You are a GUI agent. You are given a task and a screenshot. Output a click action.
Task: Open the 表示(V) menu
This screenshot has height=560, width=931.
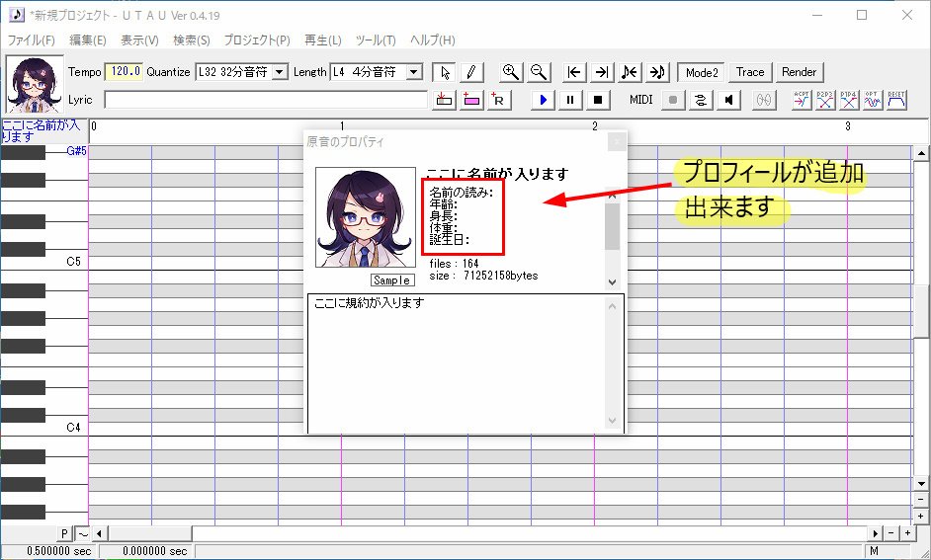point(139,40)
